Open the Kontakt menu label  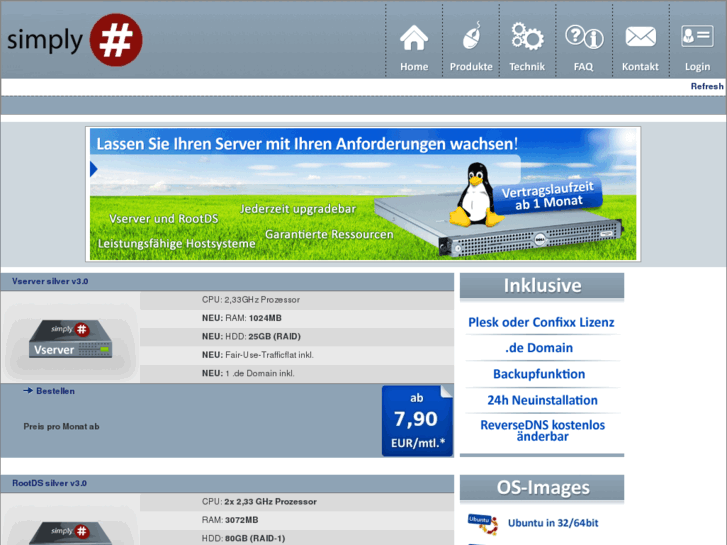coord(640,67)
